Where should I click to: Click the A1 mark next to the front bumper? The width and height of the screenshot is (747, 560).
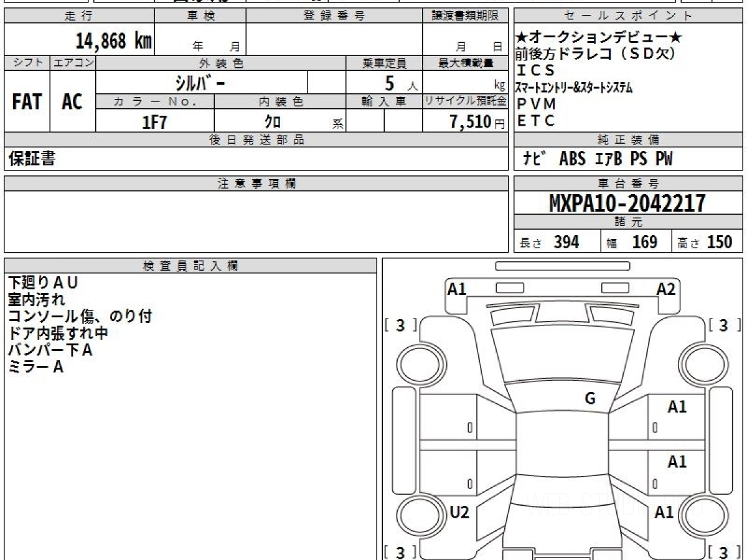[457, 289]
